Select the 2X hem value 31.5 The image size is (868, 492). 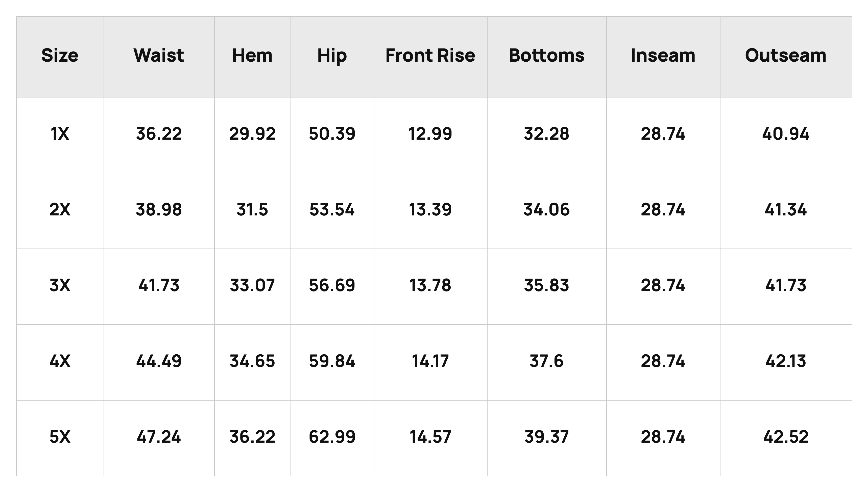(252, 210)
